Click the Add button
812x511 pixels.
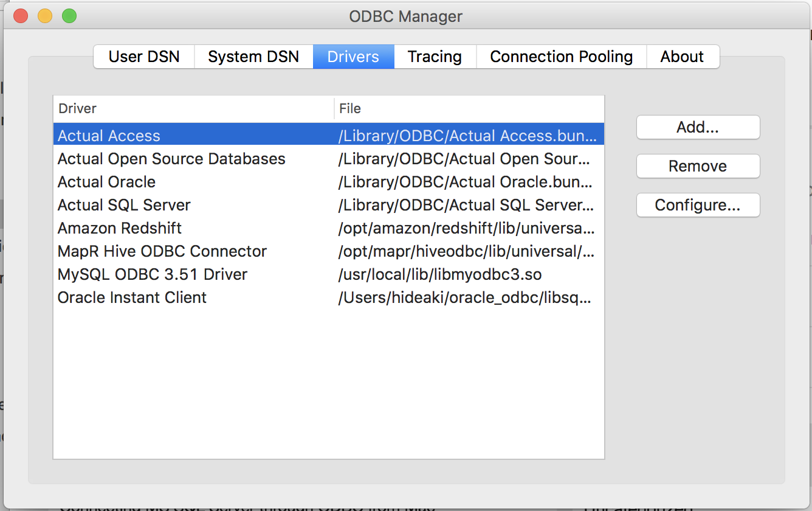697,127
